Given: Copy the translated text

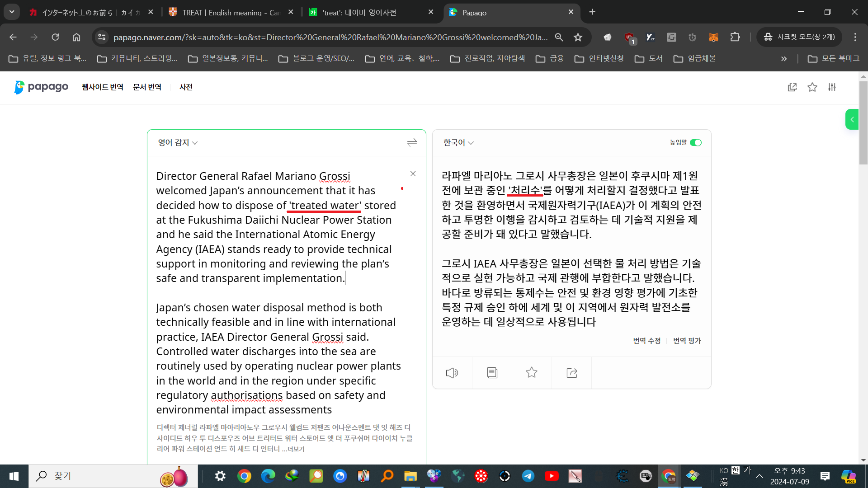Looking at the screenshot, I should [492, 373].
